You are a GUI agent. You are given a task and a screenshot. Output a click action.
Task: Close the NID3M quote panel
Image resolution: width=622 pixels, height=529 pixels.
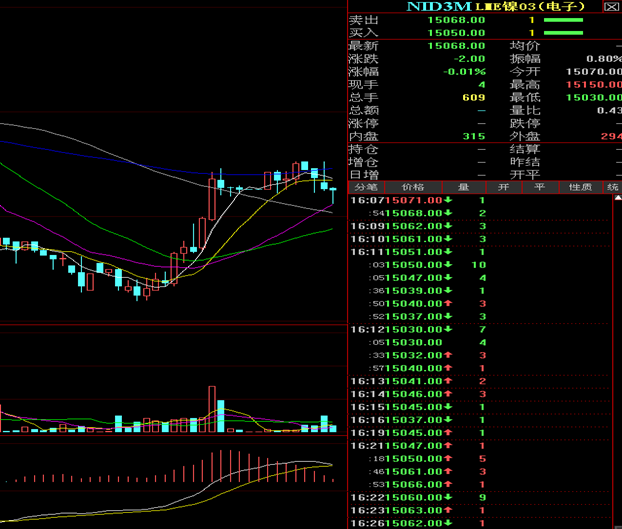click(x=611, y=6)
